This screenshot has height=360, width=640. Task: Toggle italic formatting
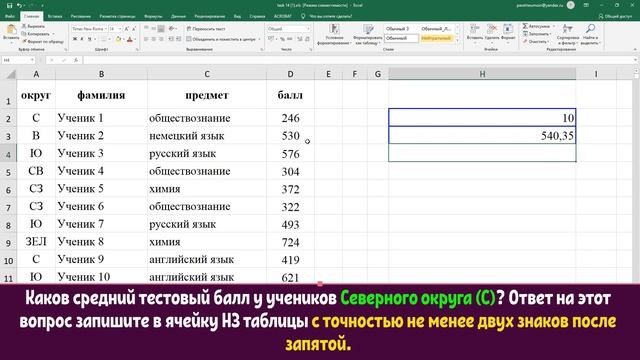pos(82,39)
